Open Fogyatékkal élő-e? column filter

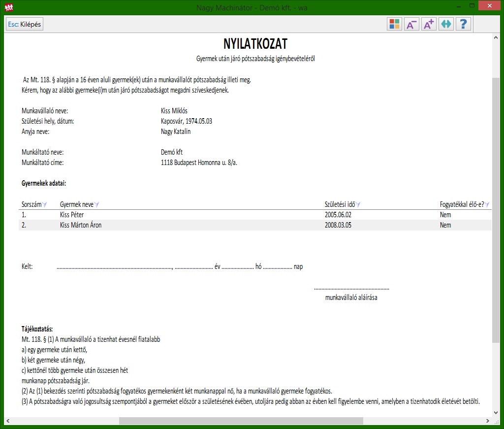[487, 204]
